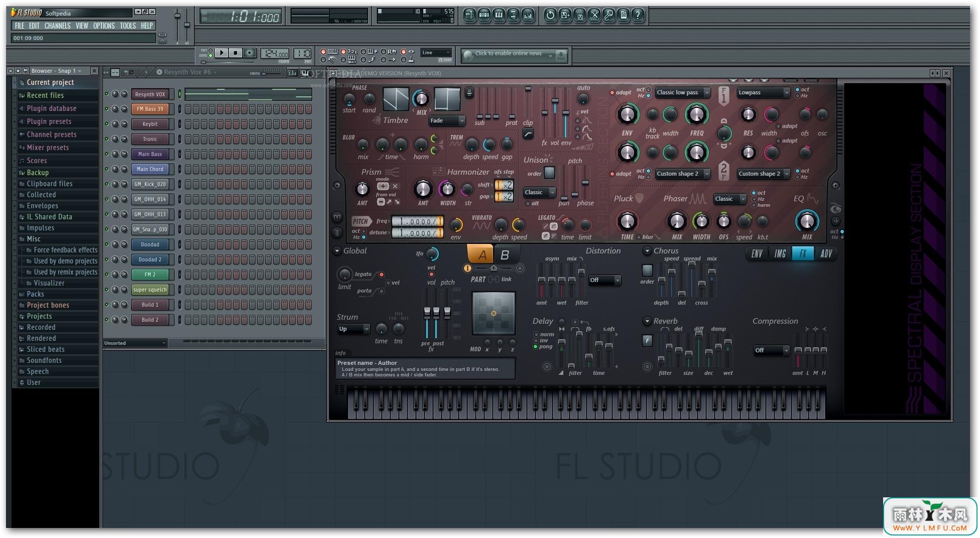This screenshot has width=980, height=538.
Task: Open the keyboard editor in channel rack header
Action: pyautogui.click(x=305, y=73)
